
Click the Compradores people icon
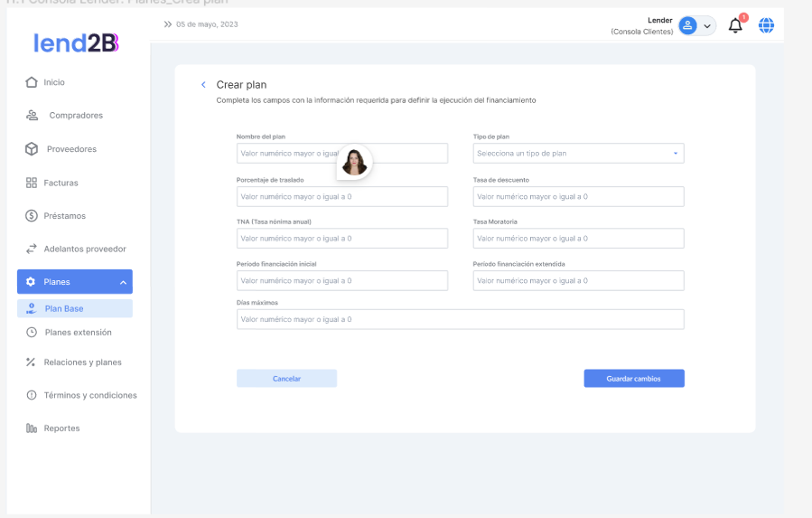coord(32,116)
